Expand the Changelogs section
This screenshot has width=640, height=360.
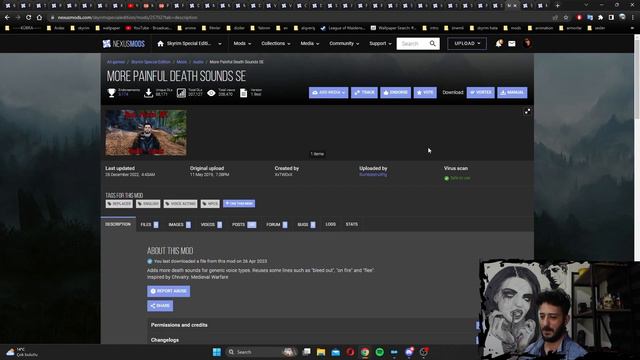pyautogui.click(x=313, y=340)
